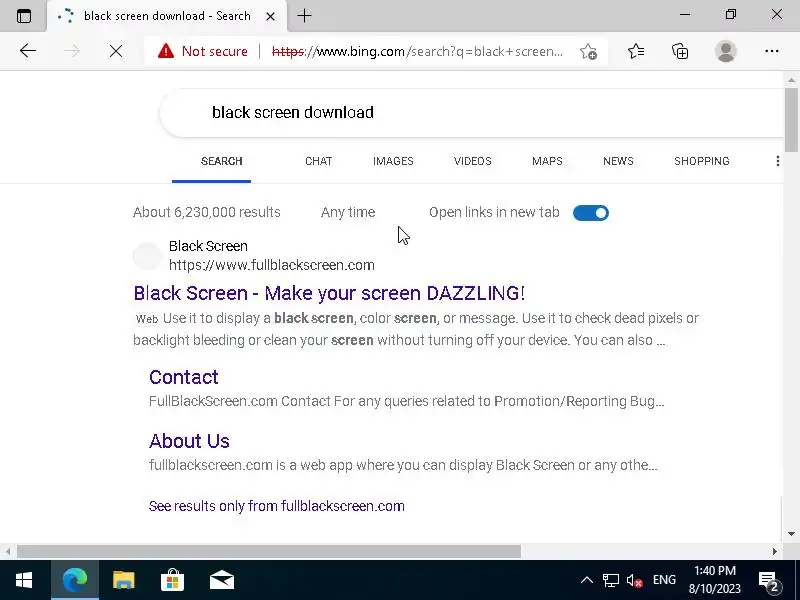
Task: Go back to the previous page
Action: [x=28, y=51]
